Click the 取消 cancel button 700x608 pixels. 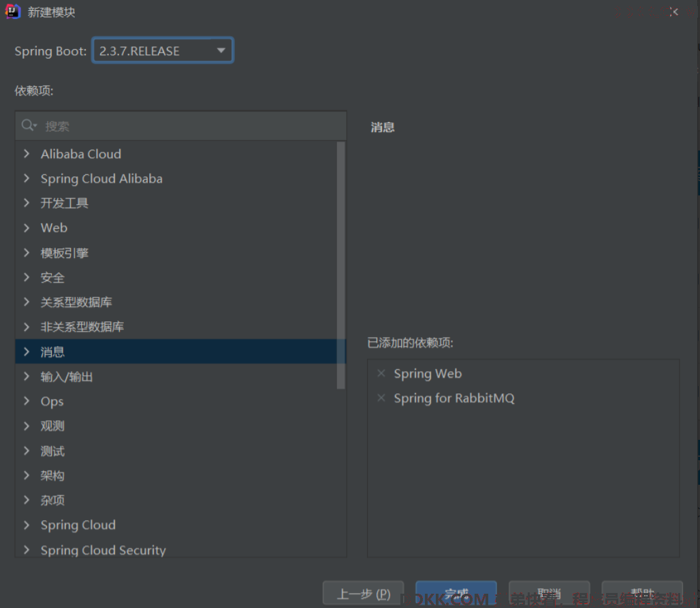click(550, 594)
